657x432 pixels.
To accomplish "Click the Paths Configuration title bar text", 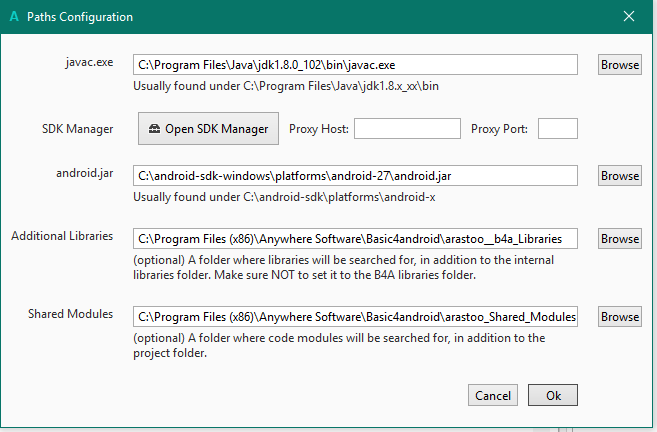I will [x=79, y=17].
